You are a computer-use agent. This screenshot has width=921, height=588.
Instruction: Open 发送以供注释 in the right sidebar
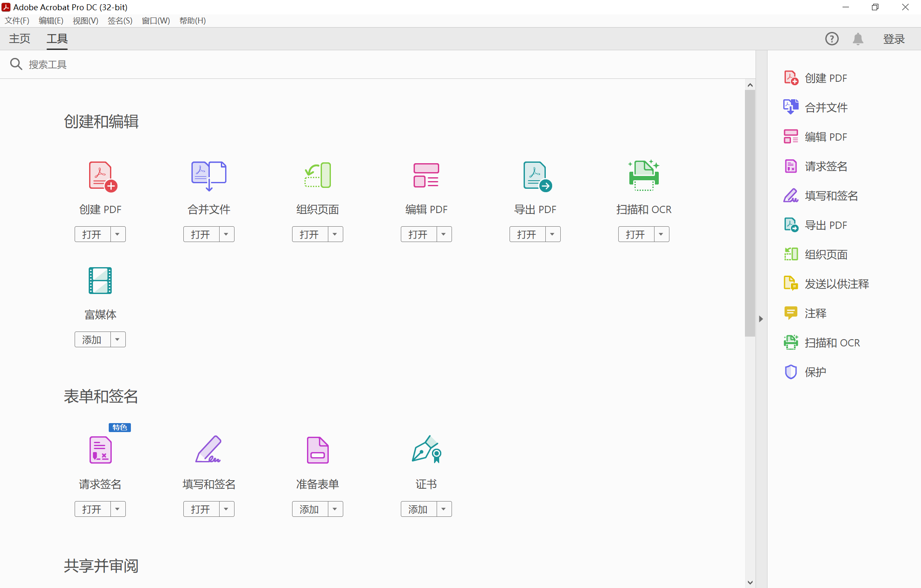[x=826, y=284]
